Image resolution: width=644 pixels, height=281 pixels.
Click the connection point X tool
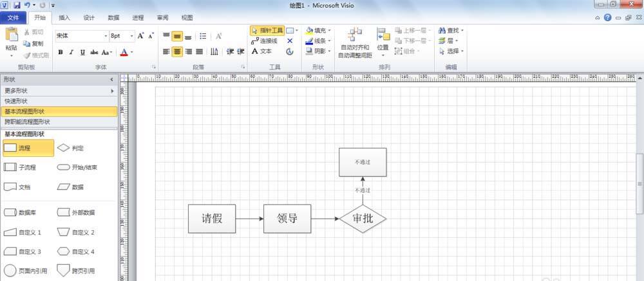[x=290, y=41]
